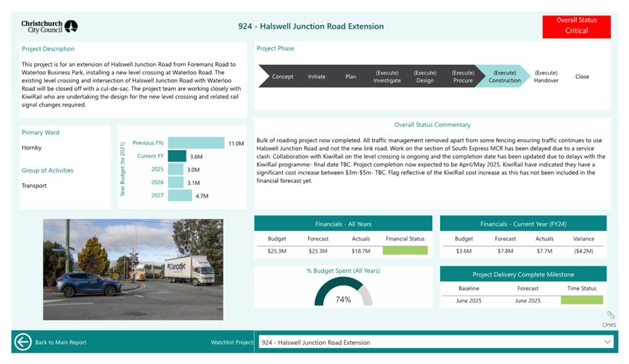Click the Baseline June 2025 date
Image resolution: width=629 pixels, height=364 pixels.
click(468, 301)
